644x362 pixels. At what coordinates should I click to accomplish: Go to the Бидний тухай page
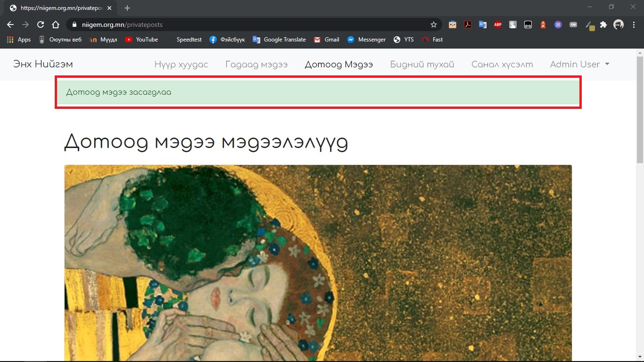click(422, 65)
